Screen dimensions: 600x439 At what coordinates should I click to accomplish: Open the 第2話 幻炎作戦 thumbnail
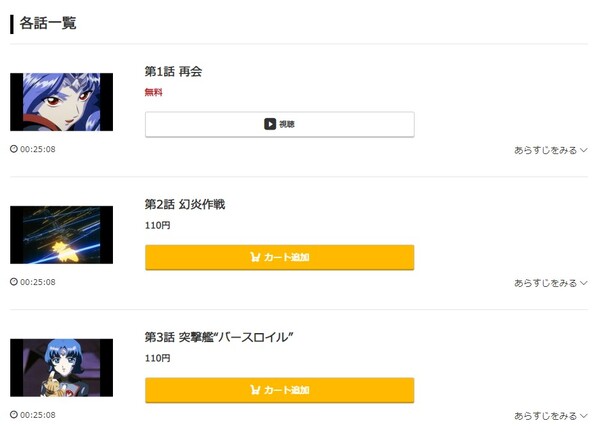(61, 235)
